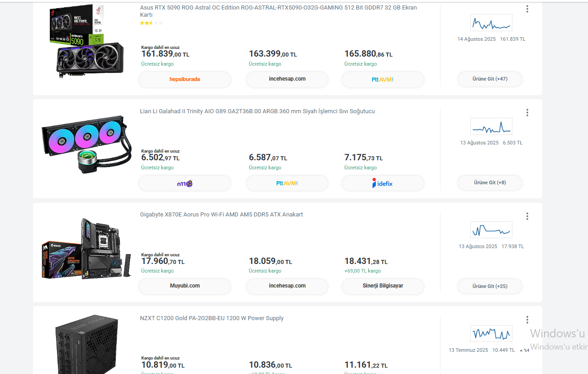
Task: Click the 6.502,97 TL lowest price
Action: tap(160, 158)
